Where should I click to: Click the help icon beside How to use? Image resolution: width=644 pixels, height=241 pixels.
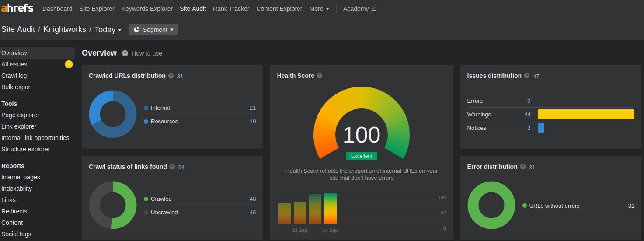[125, 53]
